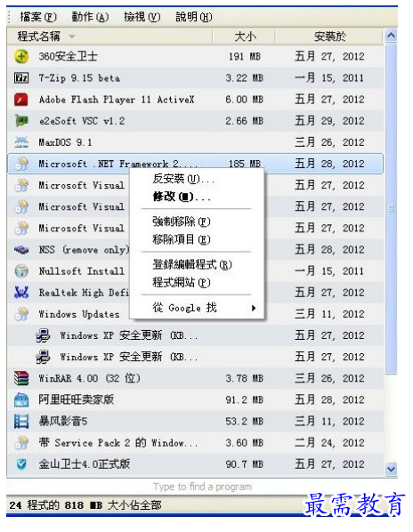The width and height of the screenshot is (413, 532).
Task: Click the first Windows XP 安全更新 icon
Action: tap(43, 335)
